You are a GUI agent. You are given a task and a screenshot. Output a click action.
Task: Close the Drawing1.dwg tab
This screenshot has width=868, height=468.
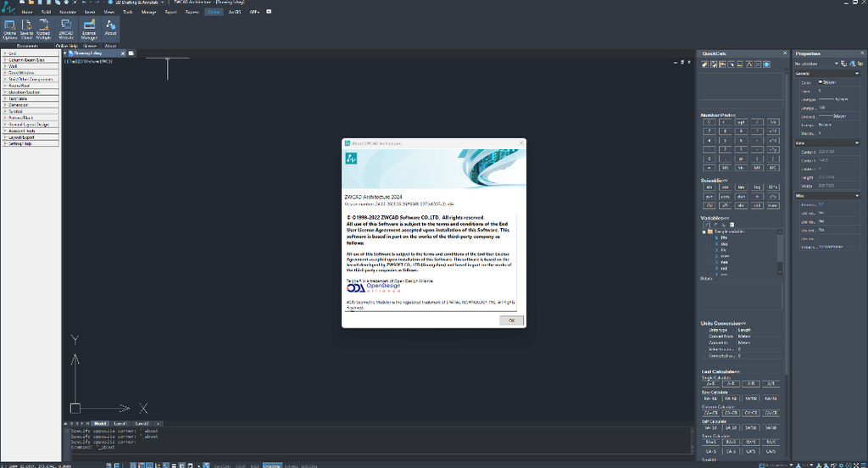pos(123,53)
